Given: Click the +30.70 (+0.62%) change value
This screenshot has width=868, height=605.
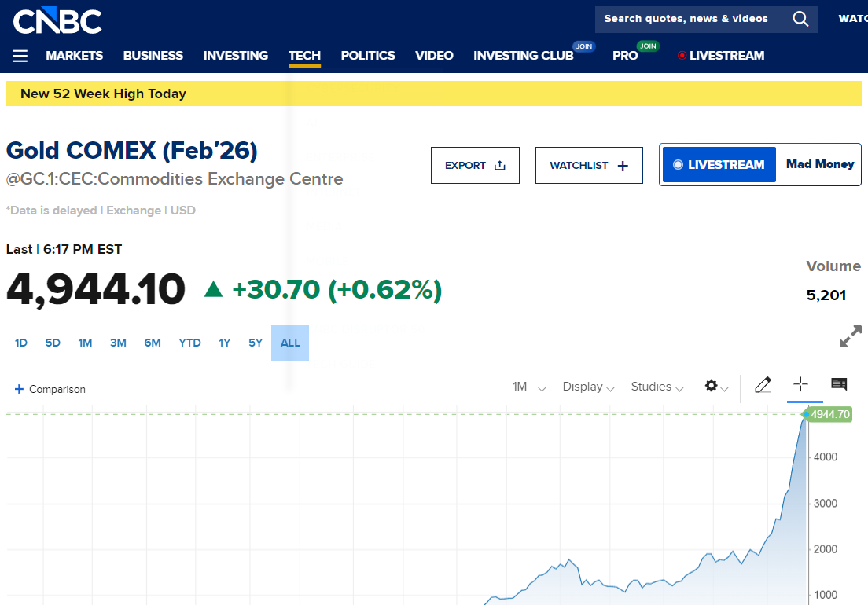Looking at the screenshot, I should pos(337,289).
